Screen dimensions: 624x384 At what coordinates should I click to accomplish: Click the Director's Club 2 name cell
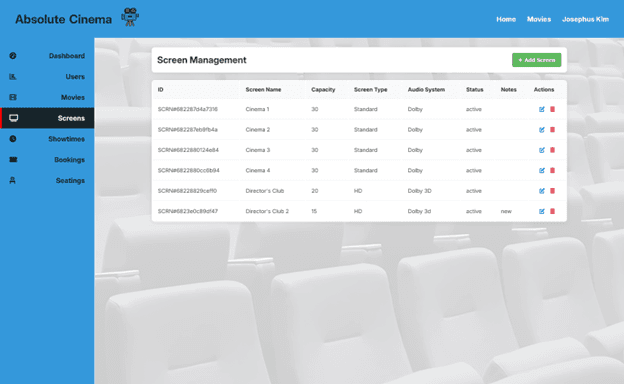coord(267,211)
